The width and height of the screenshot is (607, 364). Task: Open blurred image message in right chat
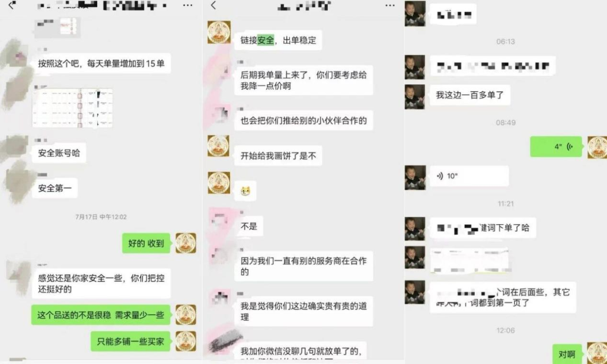469,261
